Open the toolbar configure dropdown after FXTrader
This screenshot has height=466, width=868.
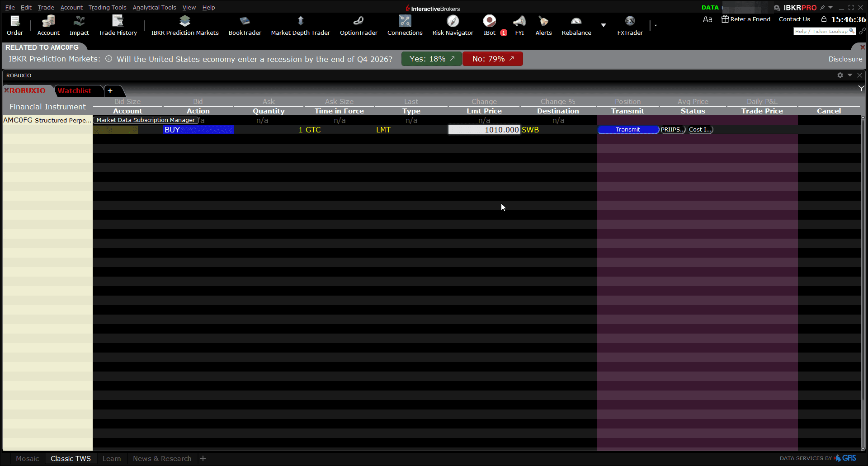(656, 26)
